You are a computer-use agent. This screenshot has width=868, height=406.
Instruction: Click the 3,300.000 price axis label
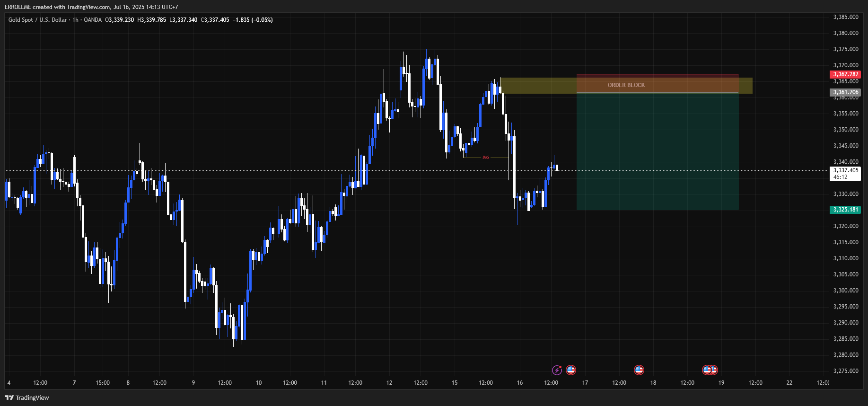point(846,291)
